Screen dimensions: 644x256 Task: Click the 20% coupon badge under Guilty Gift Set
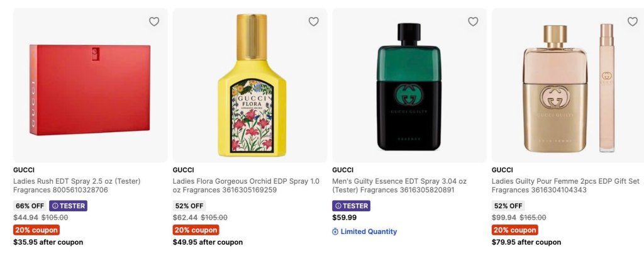(515, 230)
